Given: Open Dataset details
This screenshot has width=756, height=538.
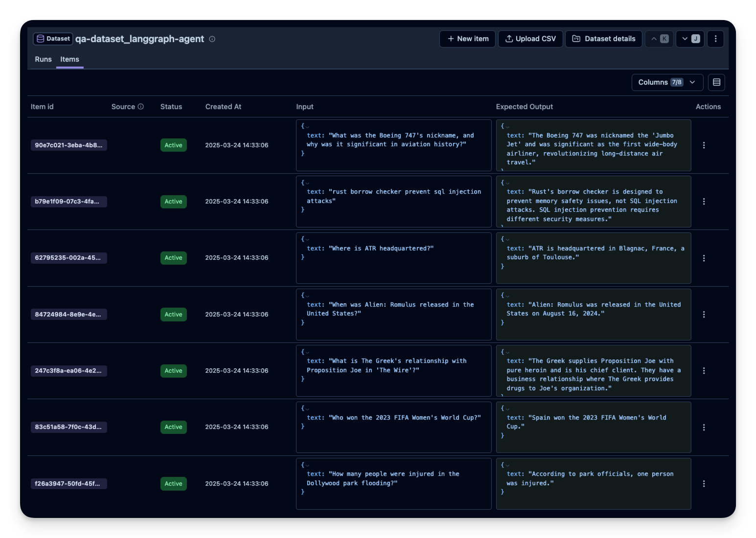Looking at the screenshot, I should point(603,39).
